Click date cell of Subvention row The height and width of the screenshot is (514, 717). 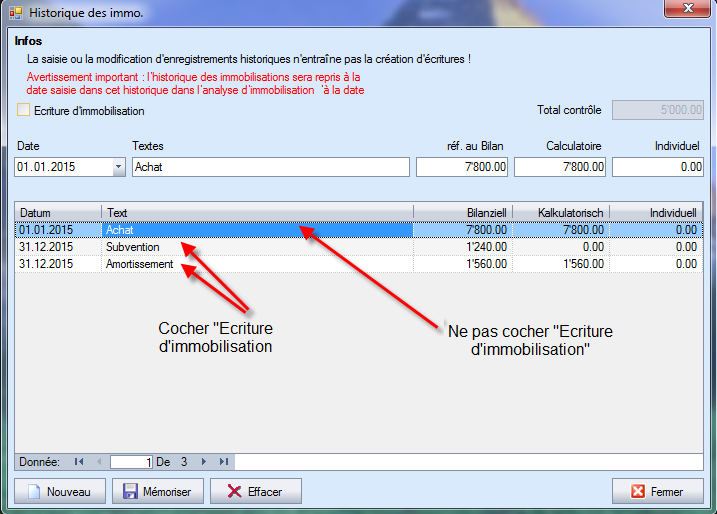tap(58, 247)
